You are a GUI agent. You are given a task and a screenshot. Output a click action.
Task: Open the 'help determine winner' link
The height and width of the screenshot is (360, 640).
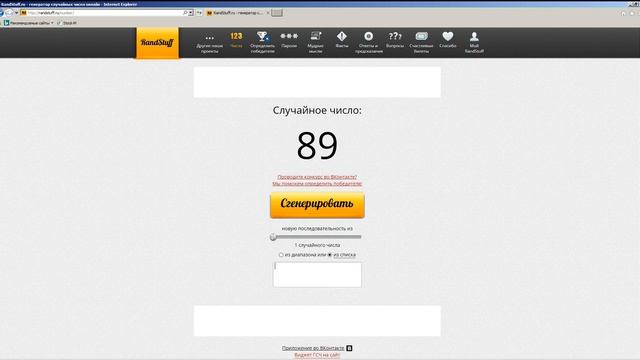(x=317, y=184)
